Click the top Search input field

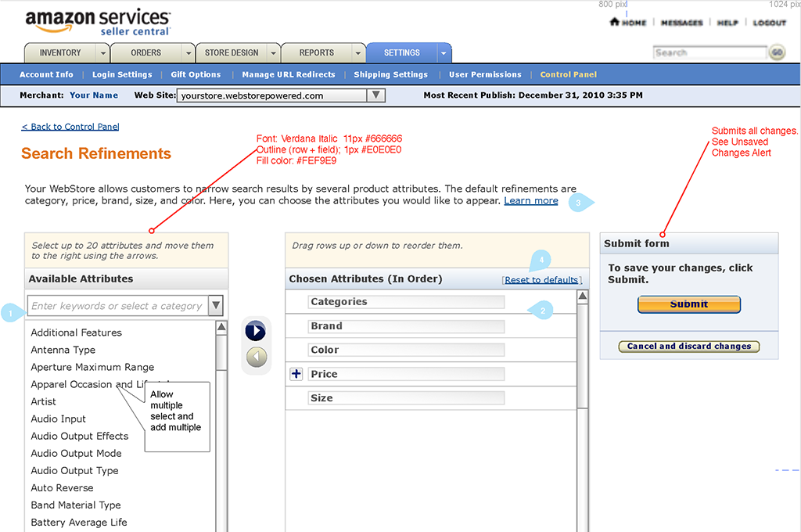[709, 52]
